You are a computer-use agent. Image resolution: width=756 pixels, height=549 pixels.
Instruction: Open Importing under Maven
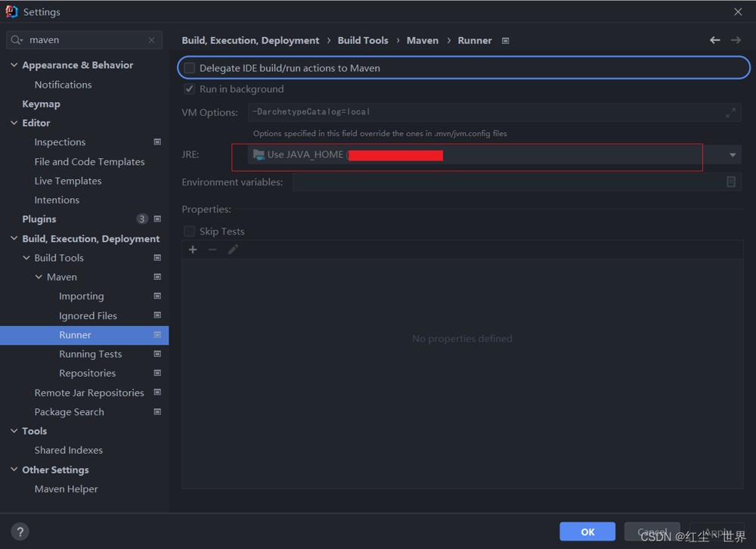coord(82,296)
